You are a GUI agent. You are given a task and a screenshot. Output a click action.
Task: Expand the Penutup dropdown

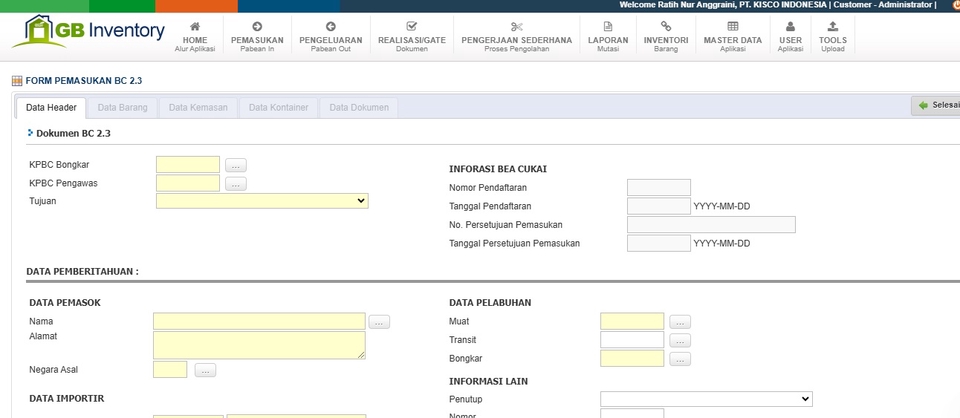pyautogui.click(x=706, y=399)
